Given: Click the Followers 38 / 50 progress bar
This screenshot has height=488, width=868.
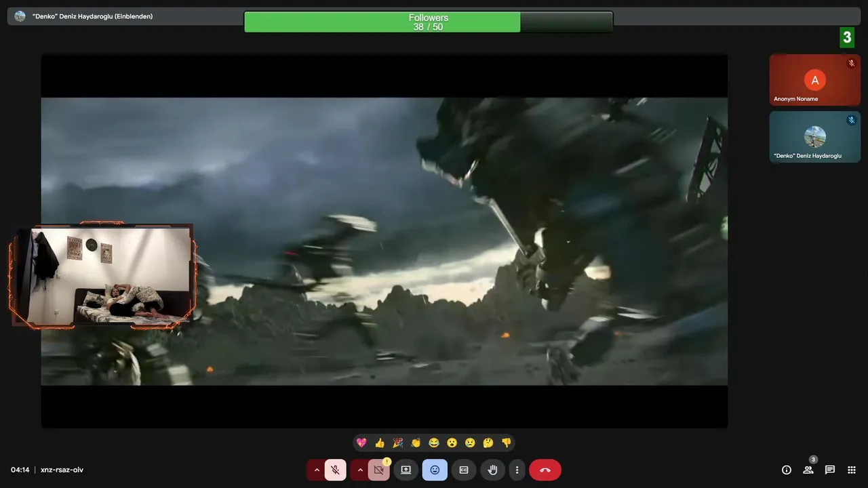Looking at the screenshot, I should (x=429, y=22).
